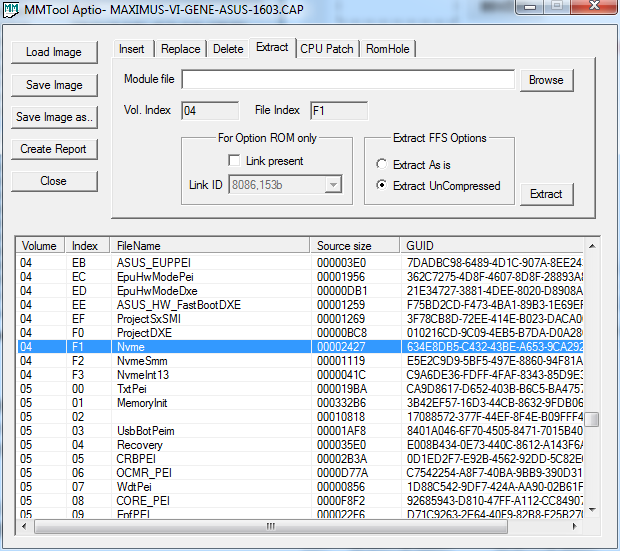
Task: Select the ASUS_EUPPEI row
Action: pyautogui.click(x=300, y=263)
